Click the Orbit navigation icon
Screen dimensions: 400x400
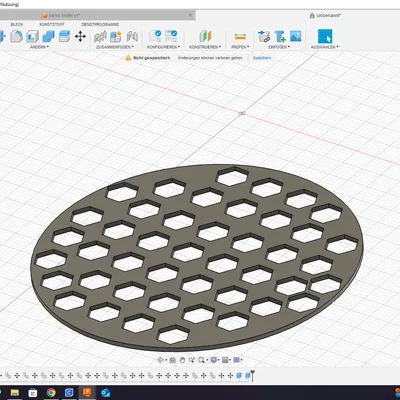click(x=160, y=360)
